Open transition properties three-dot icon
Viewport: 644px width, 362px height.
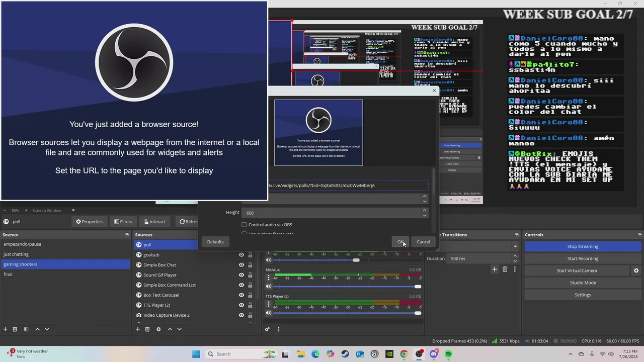pyautogui.click(x=515, y=269)
